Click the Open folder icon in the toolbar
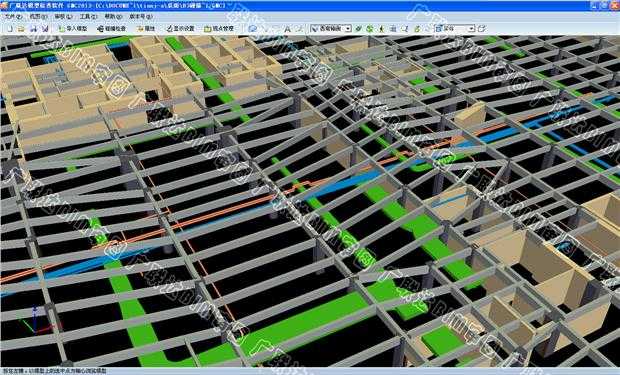The image size is (620, 375). point(21,28)
